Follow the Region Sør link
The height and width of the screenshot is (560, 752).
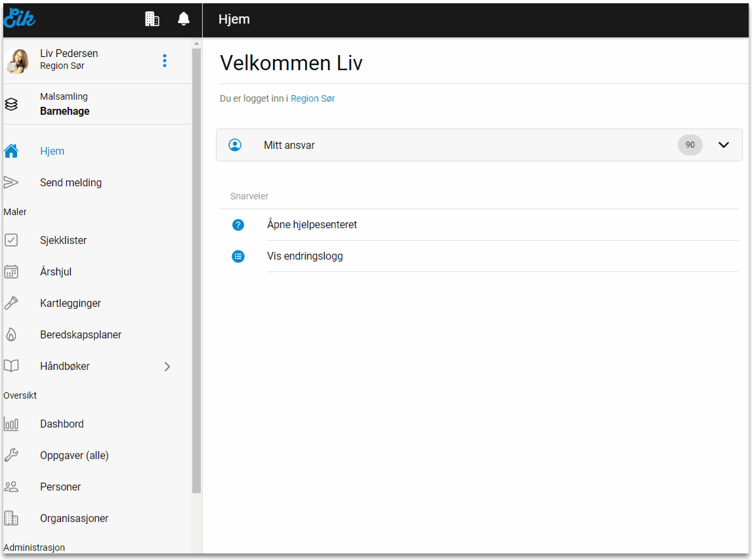point(312,98)
